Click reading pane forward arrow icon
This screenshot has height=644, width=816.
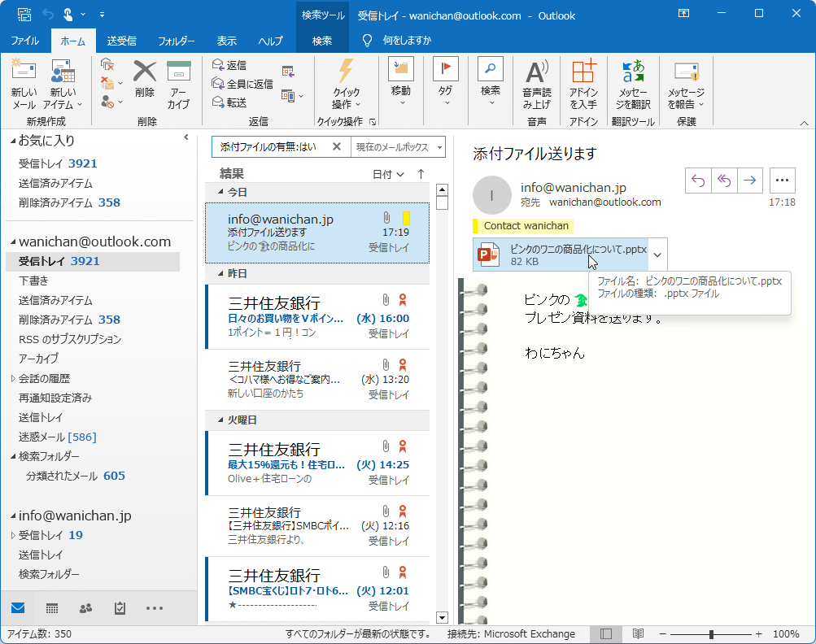click(x=750, y=181)
